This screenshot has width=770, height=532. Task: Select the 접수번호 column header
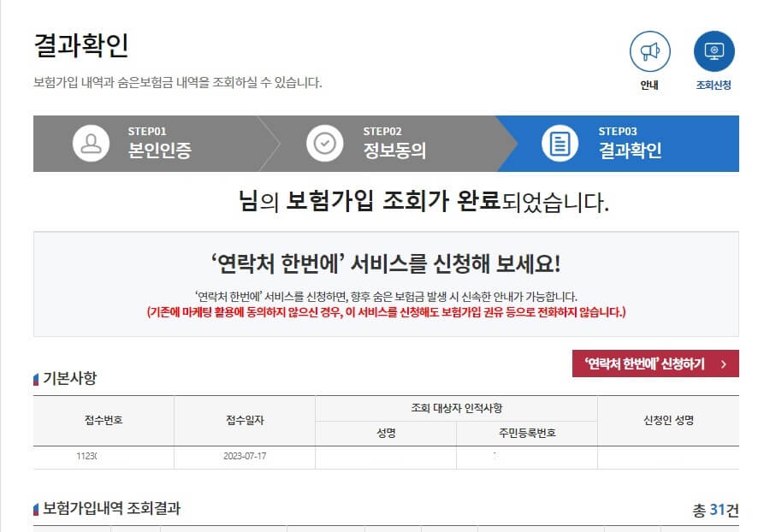[x=101, y=420]
